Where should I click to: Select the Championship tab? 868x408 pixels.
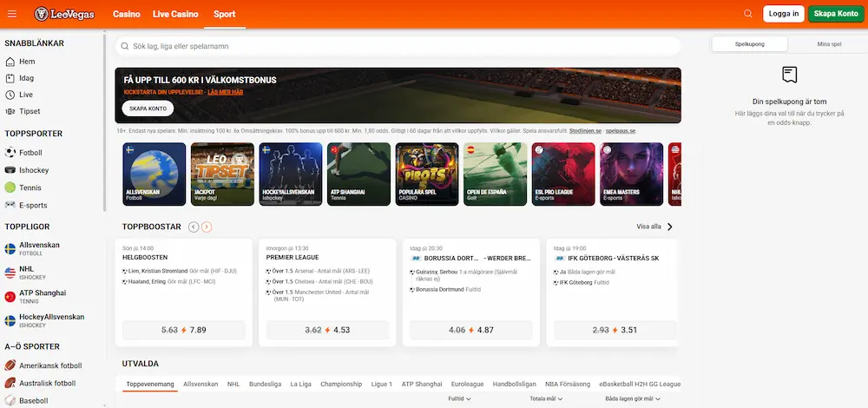click(x=341, y=384)
